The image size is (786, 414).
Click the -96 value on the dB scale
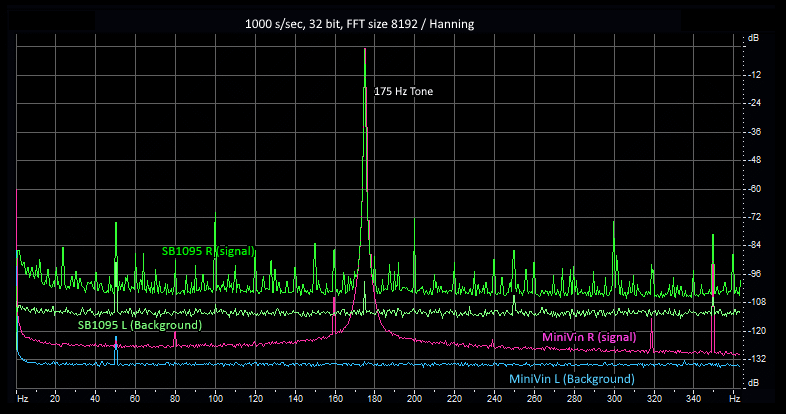click(755, 273)
